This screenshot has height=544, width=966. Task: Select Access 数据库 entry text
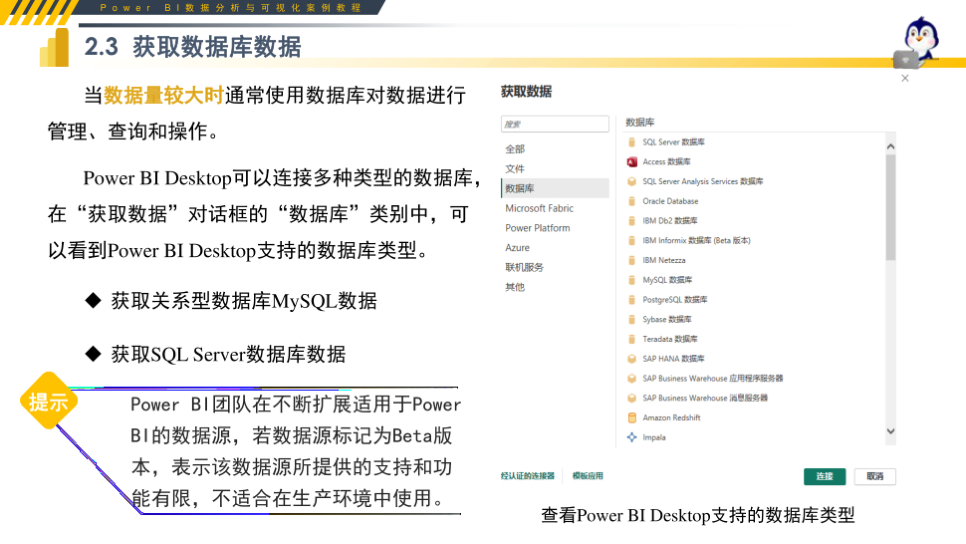(x=667, y=161)
